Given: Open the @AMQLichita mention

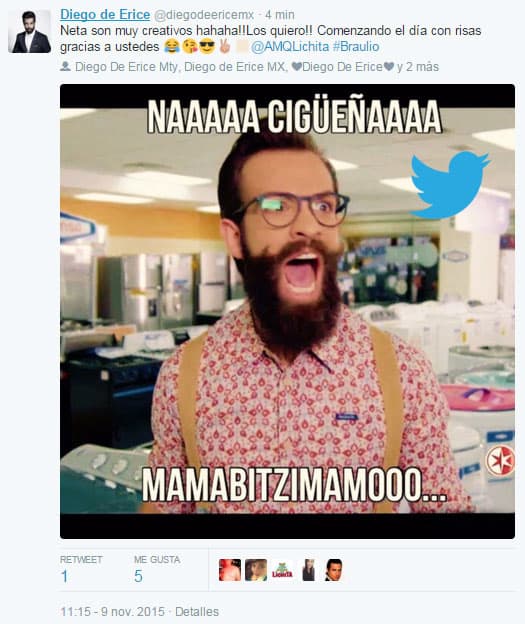Looking at the screenshot, I should (x=290, y=47).
